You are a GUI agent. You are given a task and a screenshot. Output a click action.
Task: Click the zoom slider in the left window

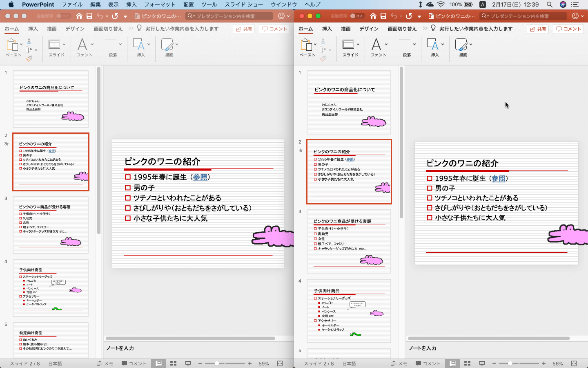[225, 364]
